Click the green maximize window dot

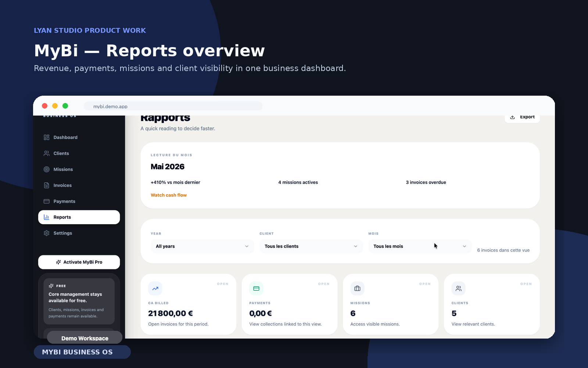pos(65,106)
